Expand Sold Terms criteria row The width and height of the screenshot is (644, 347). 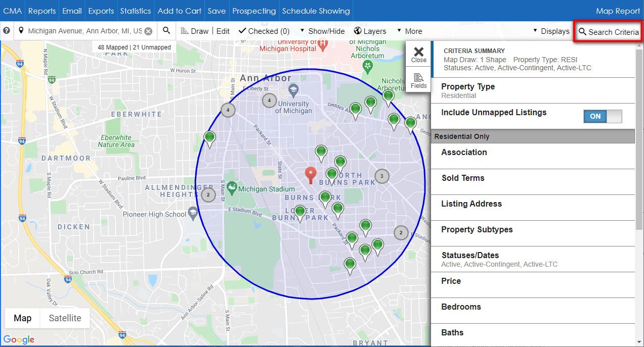(532, 182)
